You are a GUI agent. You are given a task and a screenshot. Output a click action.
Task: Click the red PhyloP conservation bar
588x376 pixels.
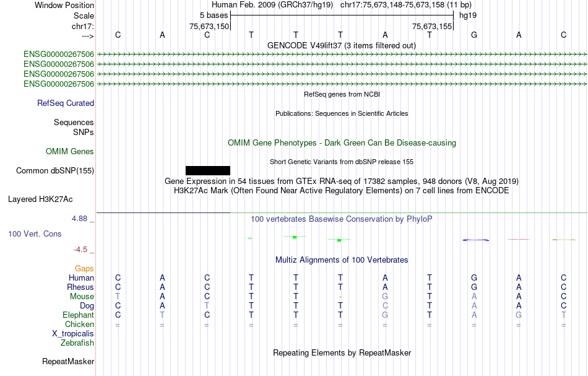click(x=519, y=239)
